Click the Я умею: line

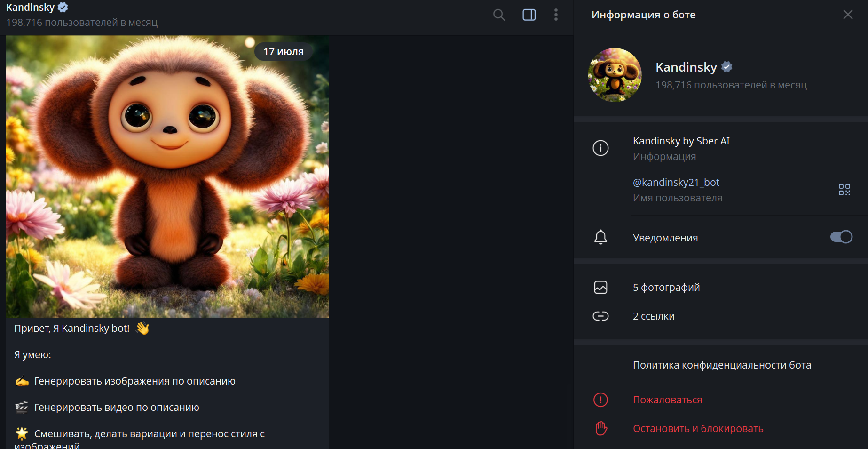pos(32,354)
